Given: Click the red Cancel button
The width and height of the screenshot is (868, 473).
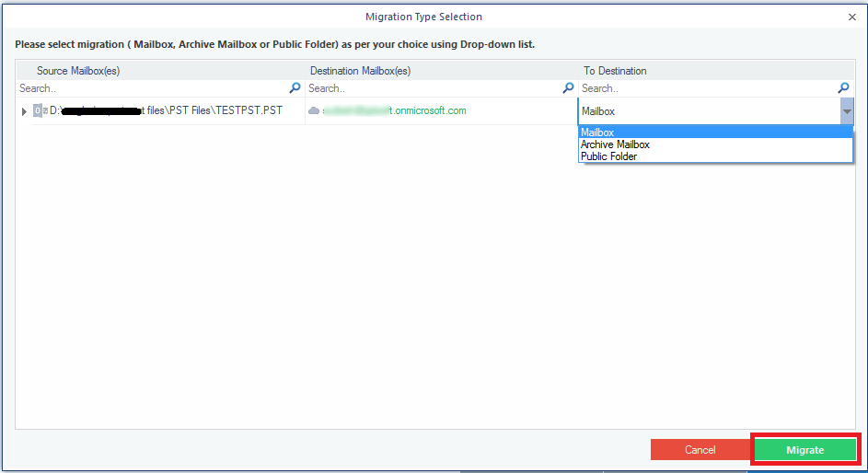Looking at the screenshot, I should coord(700,450).
